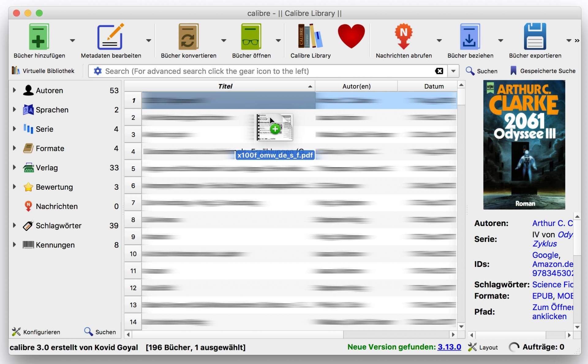Click the 2061 Odyssee III book cover
The height and width of the screenshot is (364, 588).
(524, 145)
